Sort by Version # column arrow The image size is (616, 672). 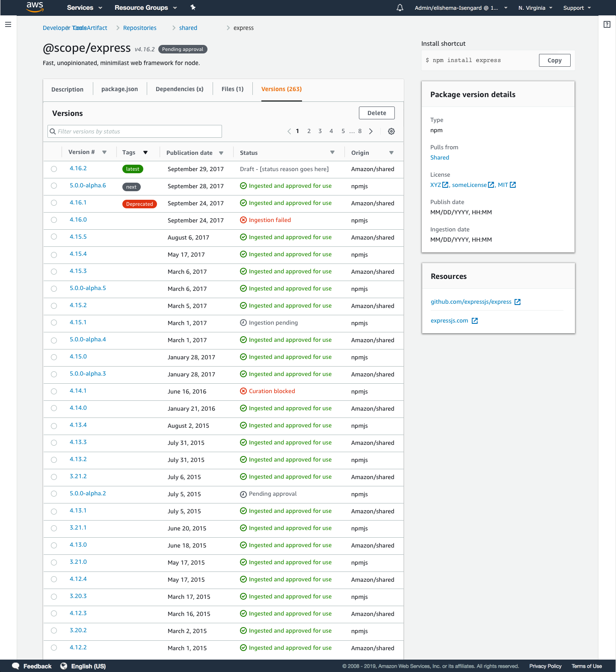pos(104,152)
